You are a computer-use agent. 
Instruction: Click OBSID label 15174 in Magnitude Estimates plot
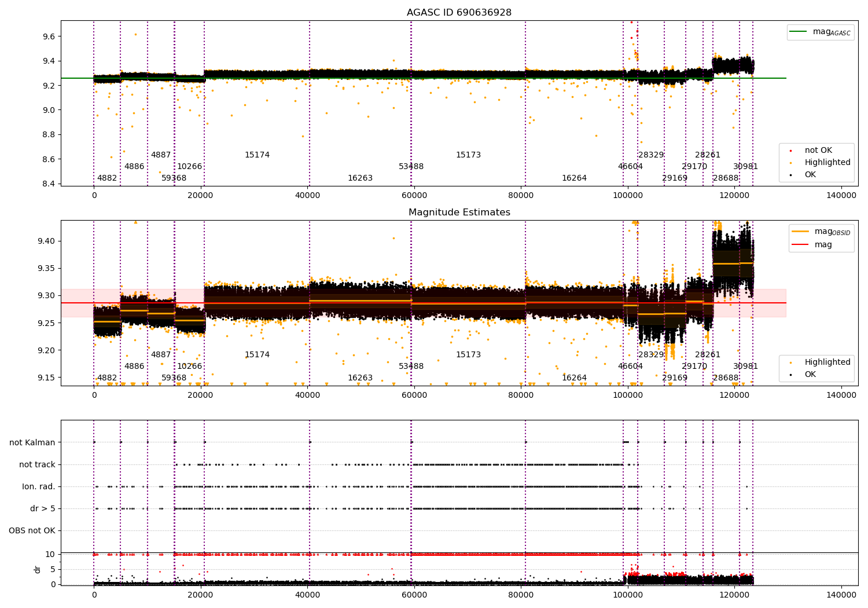257,354
